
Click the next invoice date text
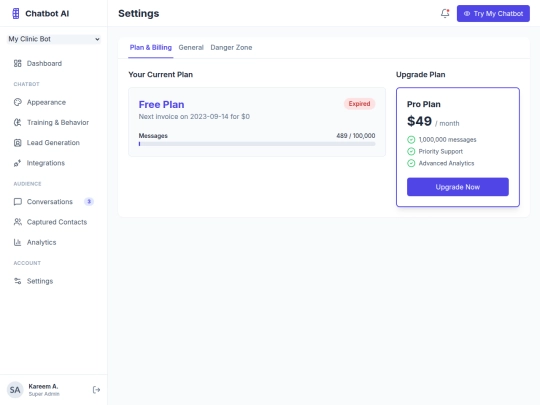(194, 116)
